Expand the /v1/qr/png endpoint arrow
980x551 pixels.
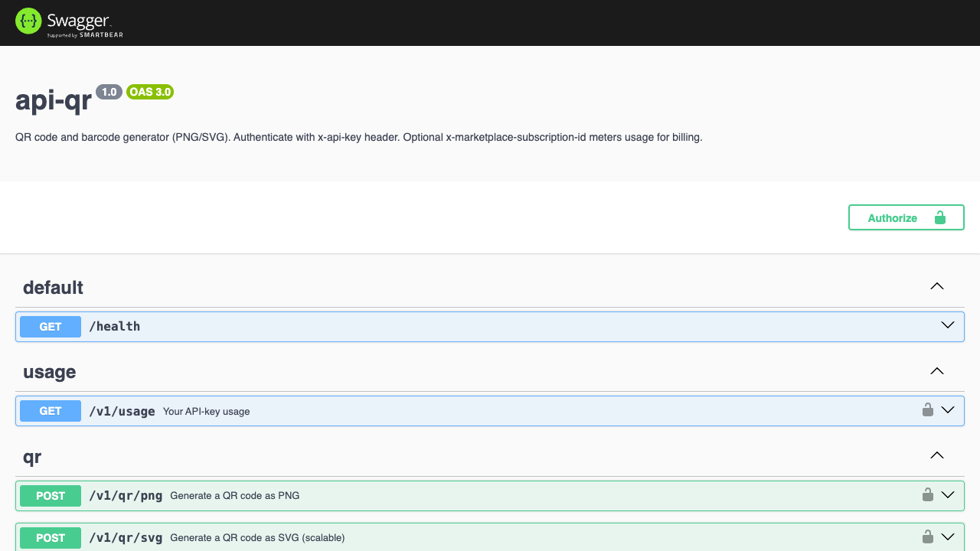coord(948,494)
